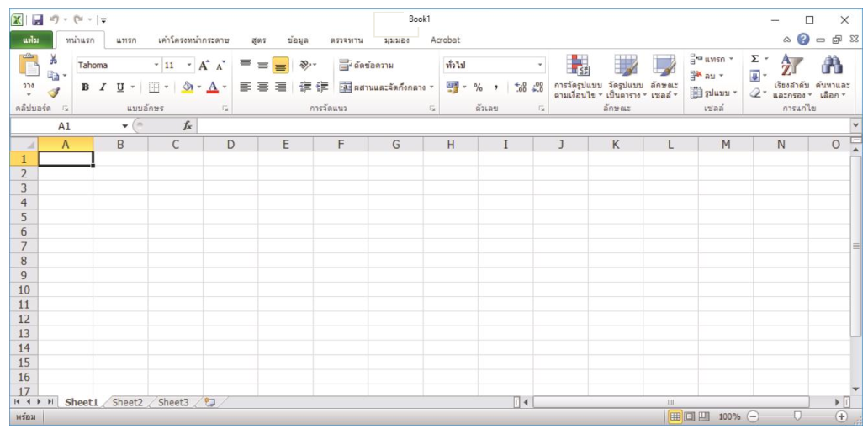
Task: Select column header D
Action: pos(230,144)
